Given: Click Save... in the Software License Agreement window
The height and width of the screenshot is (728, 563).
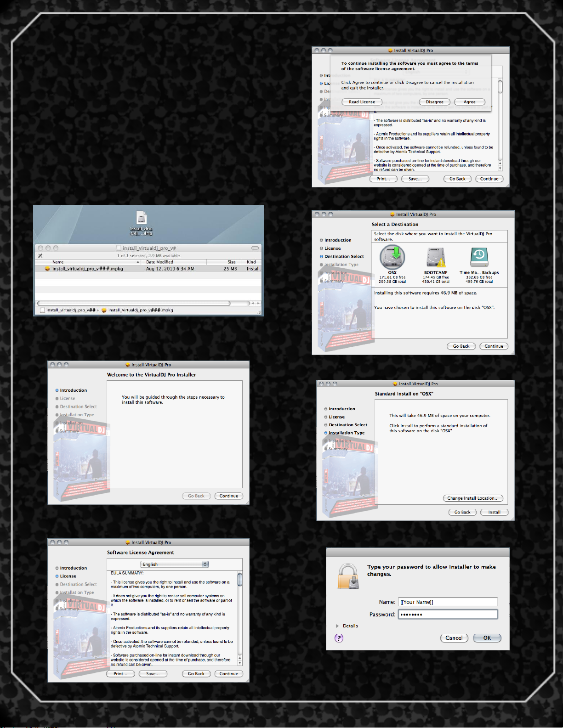Looking at the screenshot, I should [153, 674].
